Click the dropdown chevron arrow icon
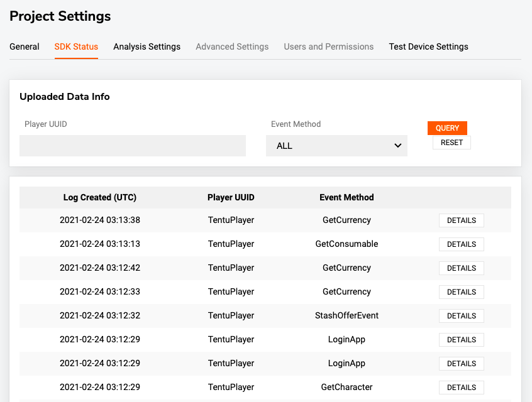 (x=397, y=146)
